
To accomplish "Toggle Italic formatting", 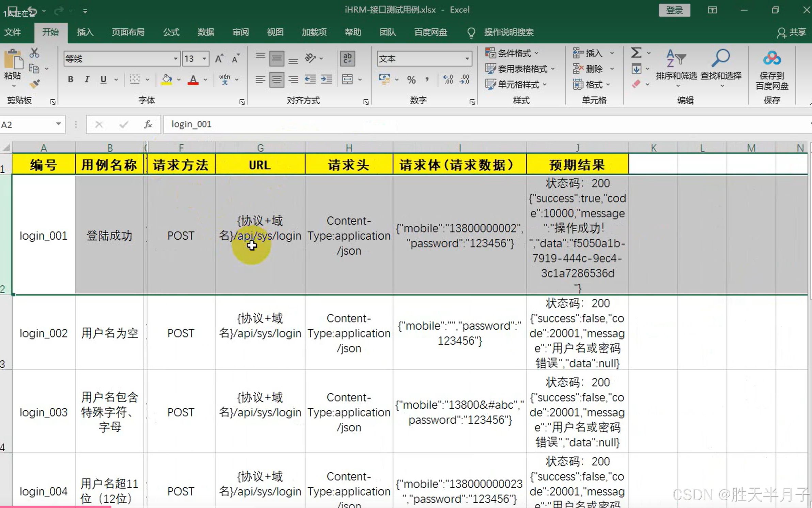I will [87, 79].
